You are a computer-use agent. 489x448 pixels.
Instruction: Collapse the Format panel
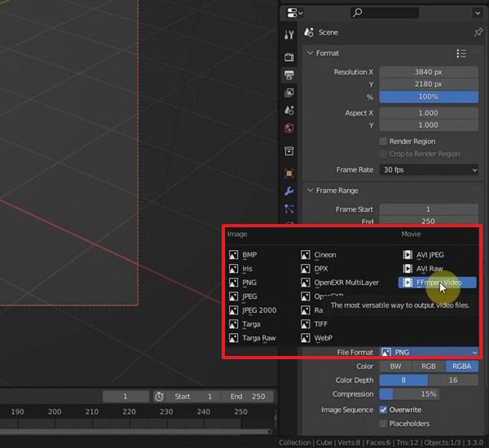click(x=310, y=53)
